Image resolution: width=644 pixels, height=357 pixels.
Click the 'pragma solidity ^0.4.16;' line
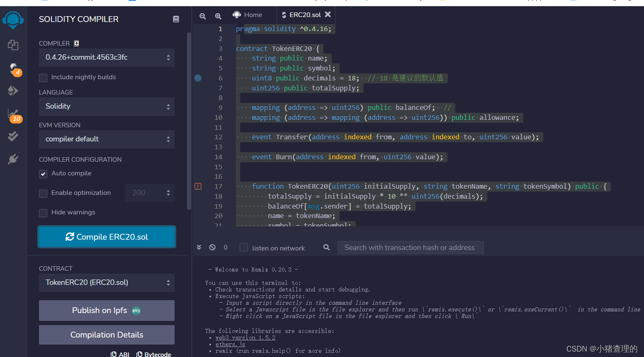[x=284, y=29]
